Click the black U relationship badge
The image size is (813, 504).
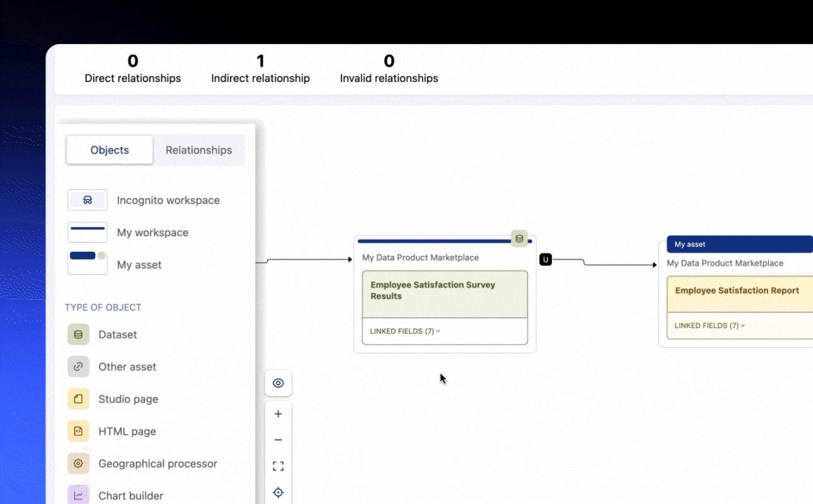point(546,260)
